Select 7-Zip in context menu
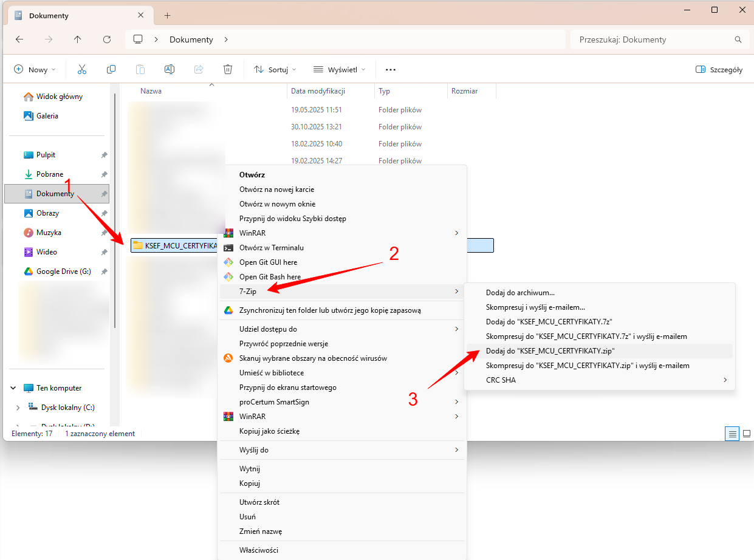 [342, 292]
